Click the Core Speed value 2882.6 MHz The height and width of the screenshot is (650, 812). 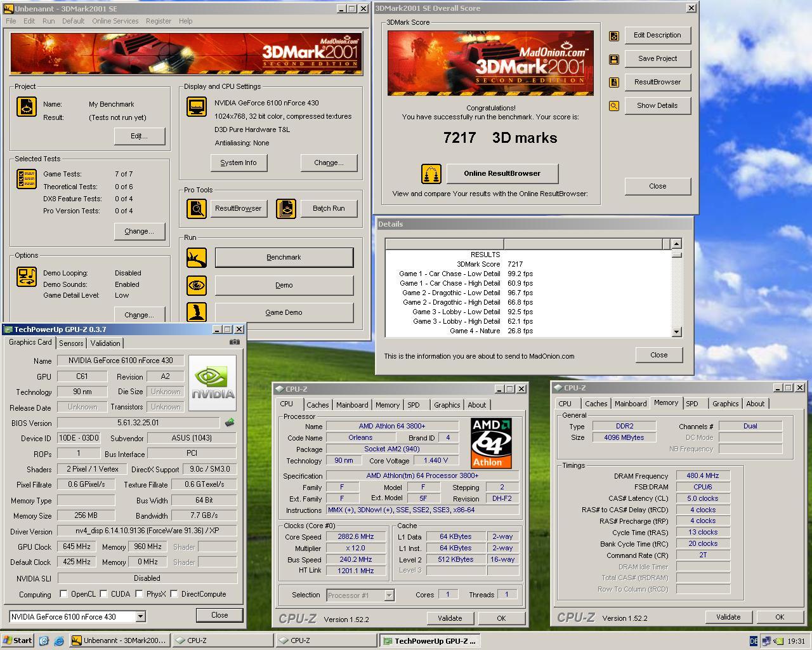pos(355,536)
